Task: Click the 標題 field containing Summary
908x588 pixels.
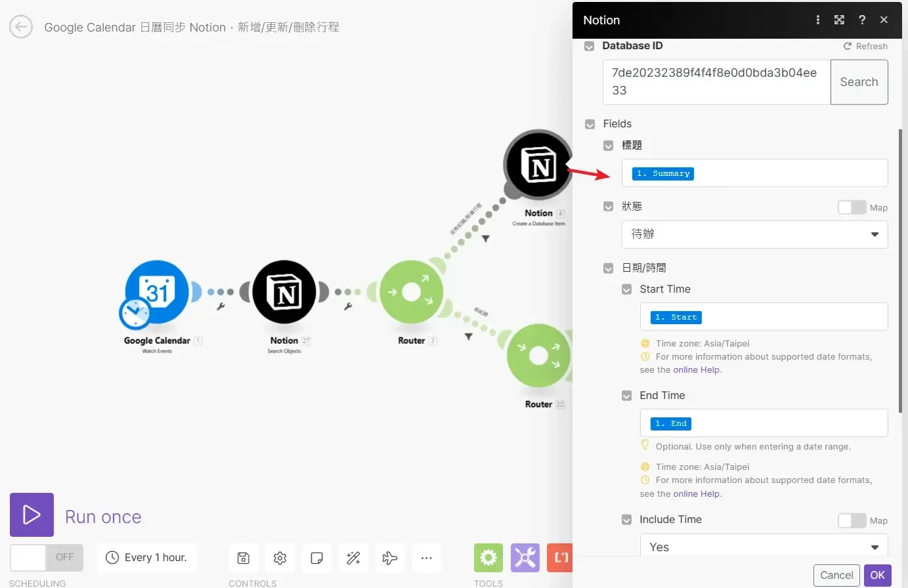Action: (x=755, y=173)
